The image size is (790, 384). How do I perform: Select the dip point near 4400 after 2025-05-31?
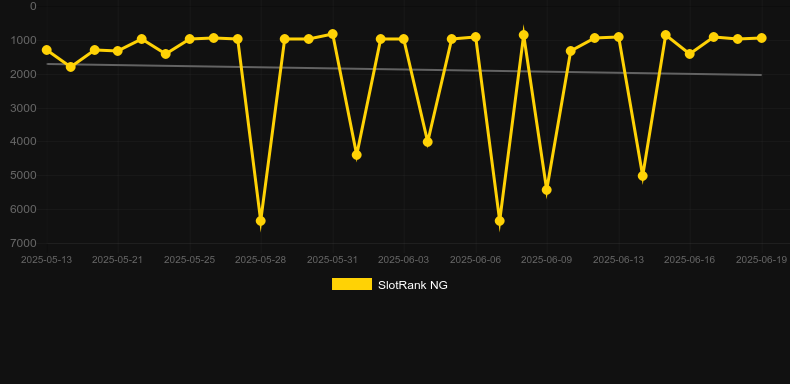(357, 155)
